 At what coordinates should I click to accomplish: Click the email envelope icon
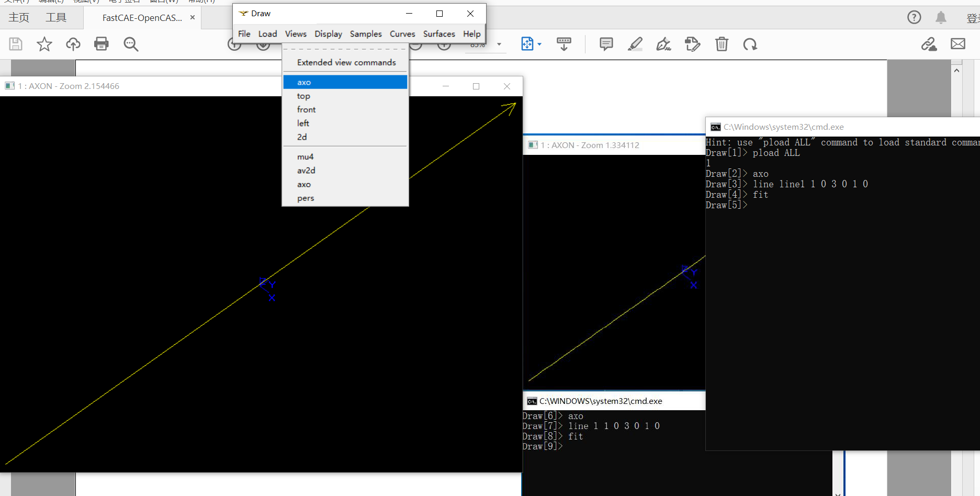tap(958, 44)
